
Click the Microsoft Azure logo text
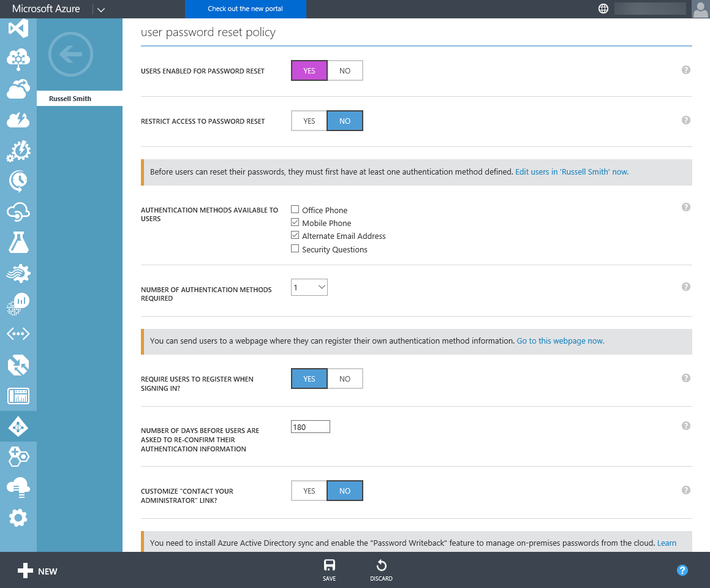tap(46, 9)
